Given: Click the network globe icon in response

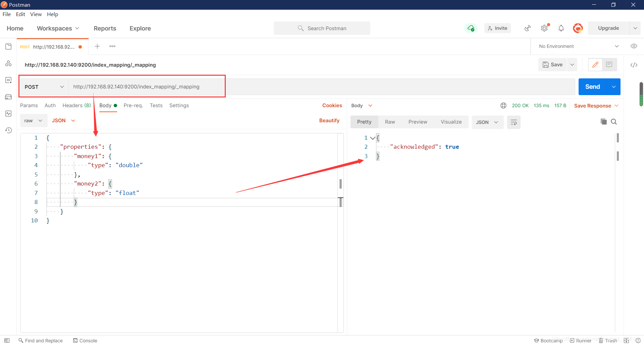Looking at the screenshot, I should 503,106.
